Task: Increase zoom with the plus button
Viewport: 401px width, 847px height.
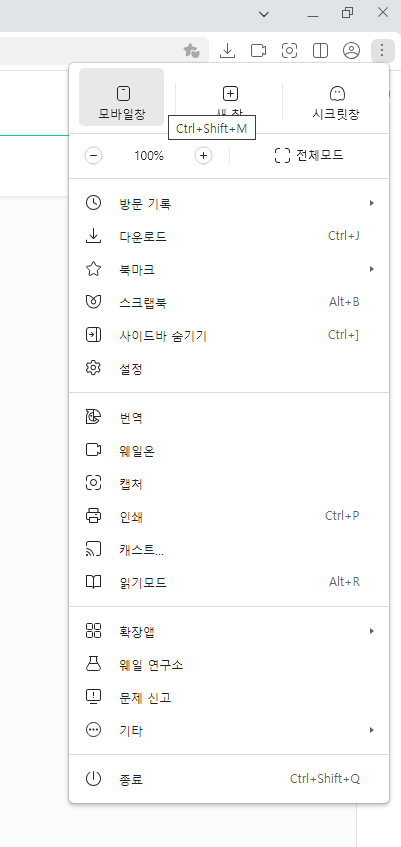Action: 203,156
